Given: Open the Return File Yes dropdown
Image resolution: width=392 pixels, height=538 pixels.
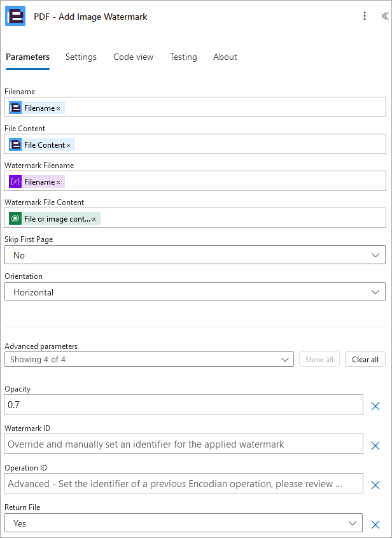Looking at the screenshot, I should click(x=183, y=523).
